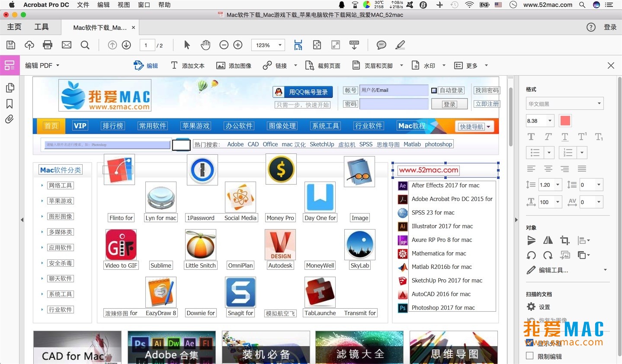Close the Edit PDF toolbar X
622x364 pixels.
coord(611,66)
